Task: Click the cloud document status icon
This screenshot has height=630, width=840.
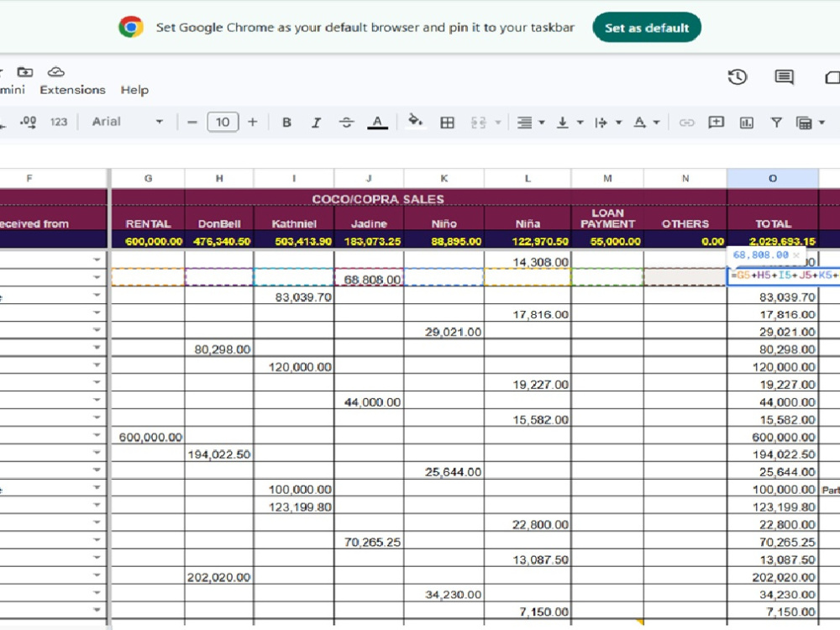Action: 56,71
